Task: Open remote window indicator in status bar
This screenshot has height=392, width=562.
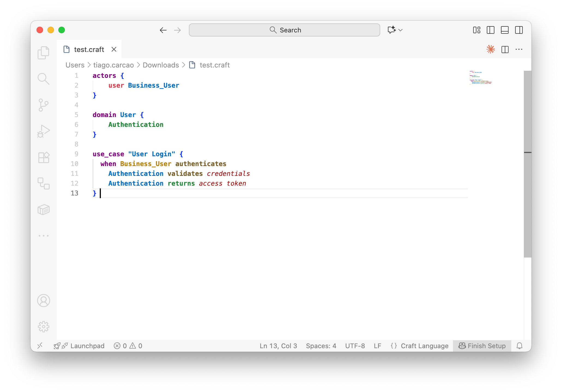Action: pyautogui.click(x=40, y=346)
